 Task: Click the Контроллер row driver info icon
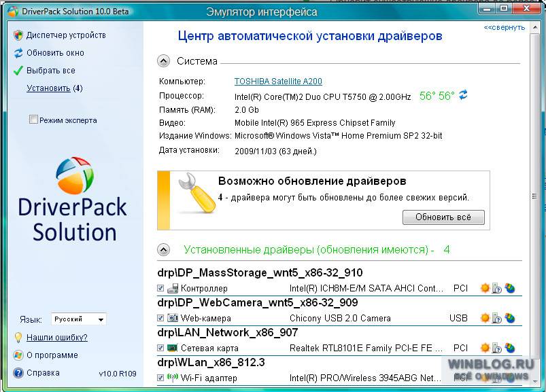[x=497, y=288]
